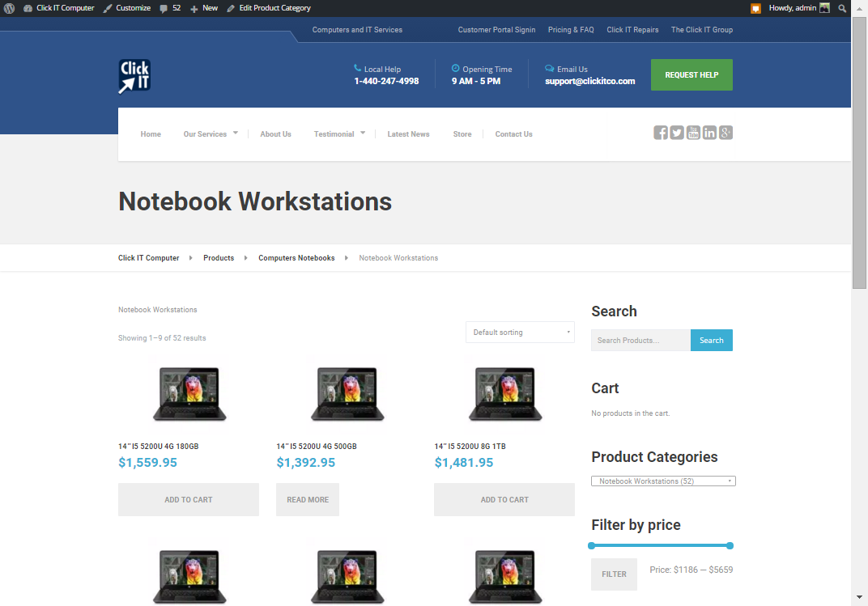Screen dimensions: 868x606
Task: Open the Pricing & FAQ link
Action: [x=571, y=30]
